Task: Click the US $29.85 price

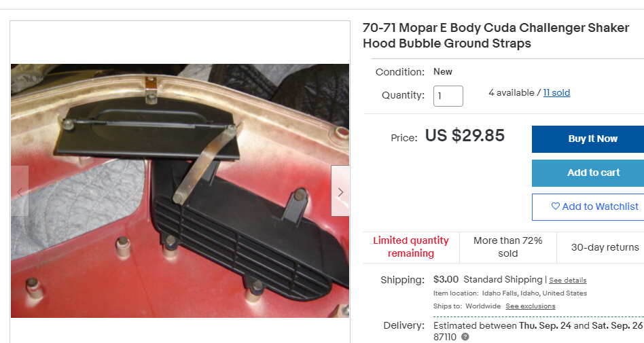Action: tap(465, 136)
